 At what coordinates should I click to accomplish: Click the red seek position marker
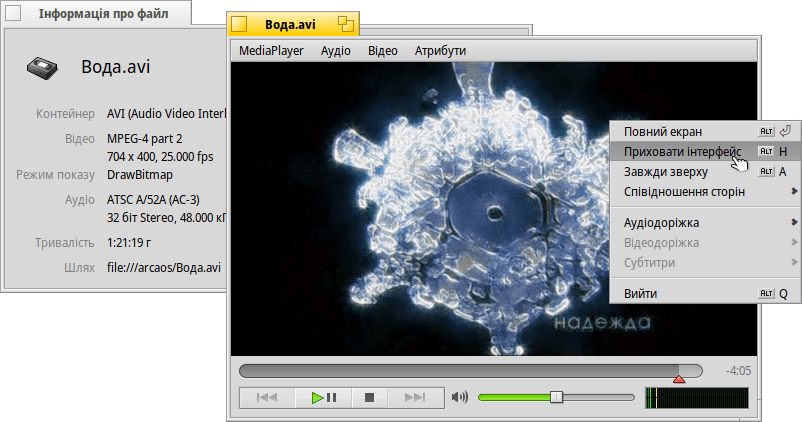[679, 379]
